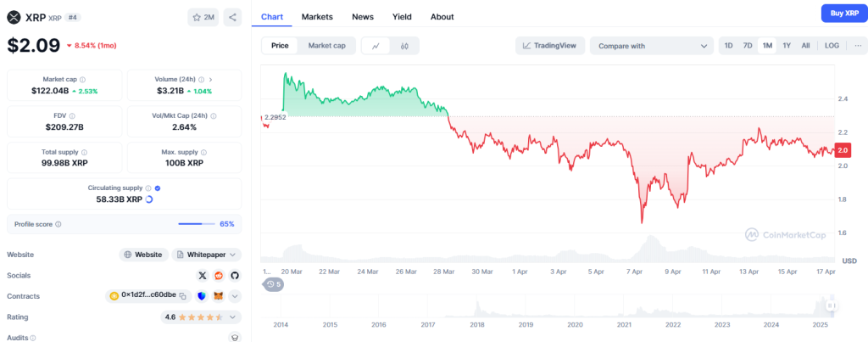Add contract to MetaMask fox icon
This screenshot has height=342, width=868.
click(219, 296)
